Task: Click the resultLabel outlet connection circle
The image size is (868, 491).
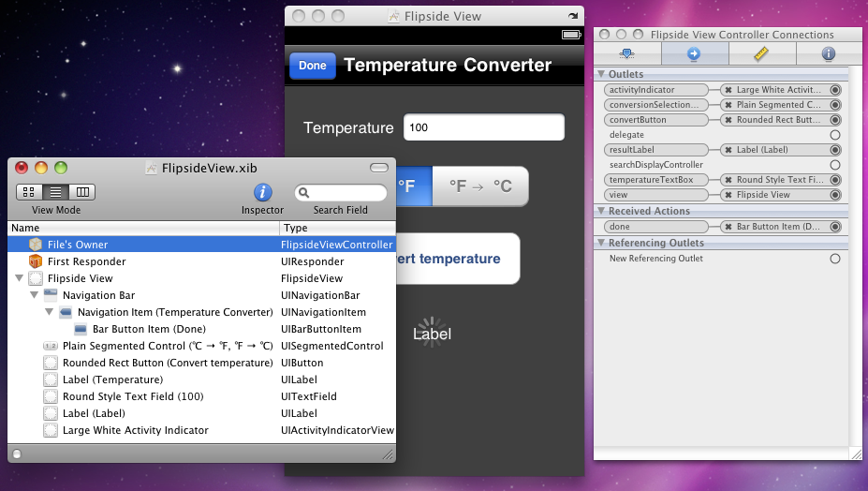Action: 835,150
